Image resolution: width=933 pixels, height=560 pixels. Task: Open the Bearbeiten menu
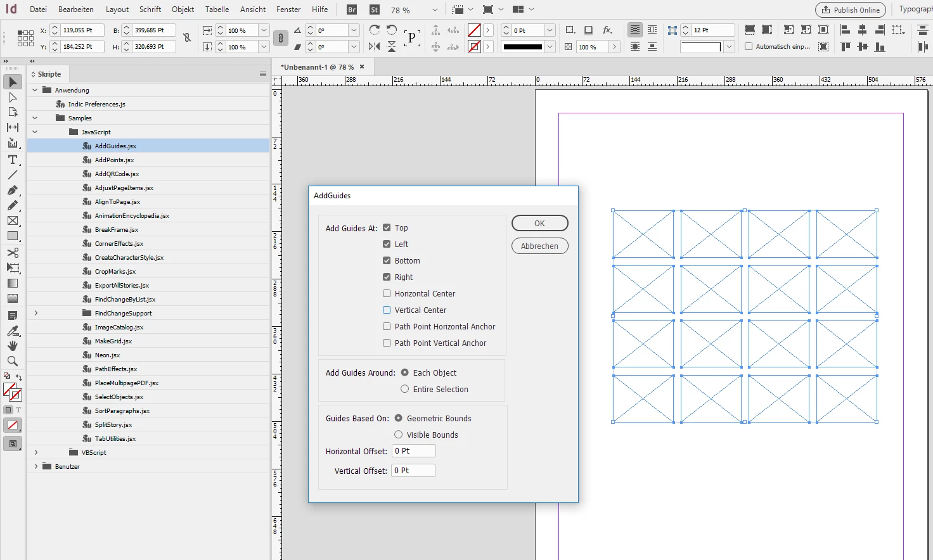point(76,10)
